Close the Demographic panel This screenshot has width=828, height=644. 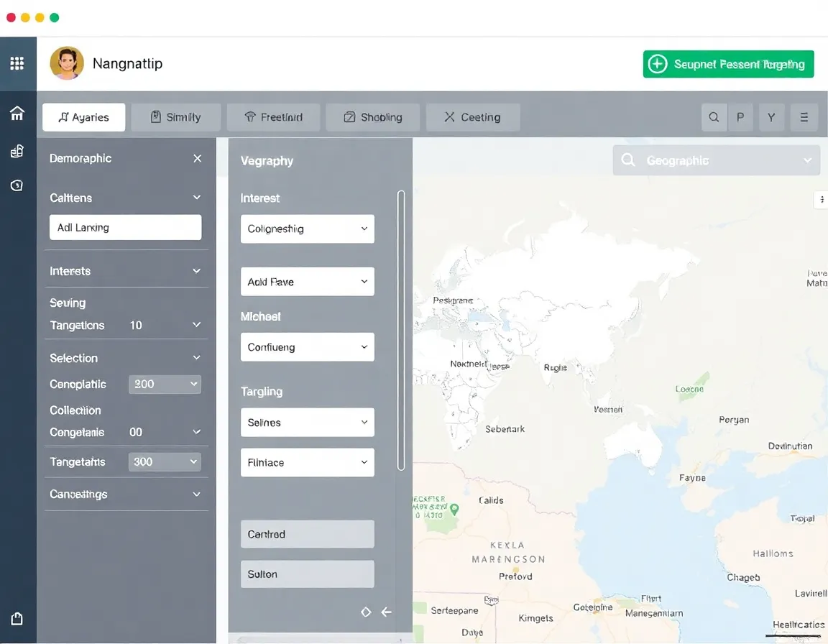197,158
